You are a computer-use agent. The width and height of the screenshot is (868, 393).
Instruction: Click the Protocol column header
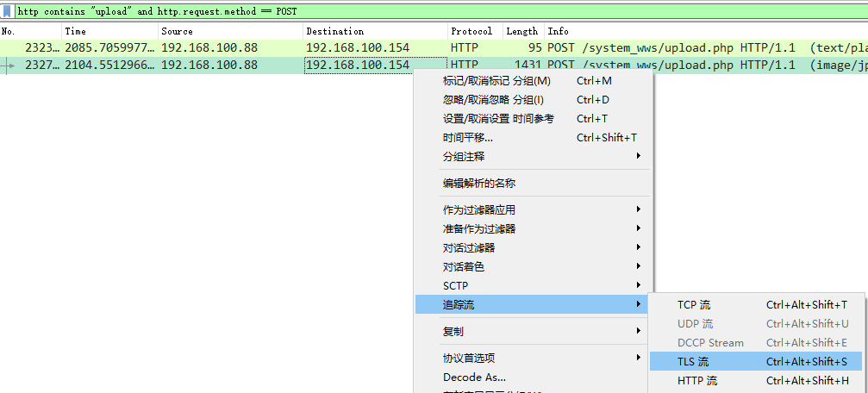point(472,31)
